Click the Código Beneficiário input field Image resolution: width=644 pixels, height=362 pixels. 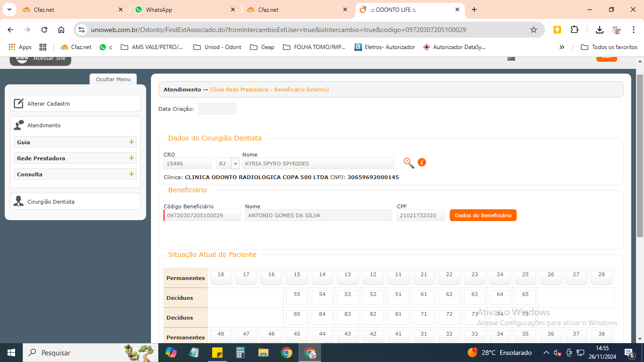click(x=202, y=215)
